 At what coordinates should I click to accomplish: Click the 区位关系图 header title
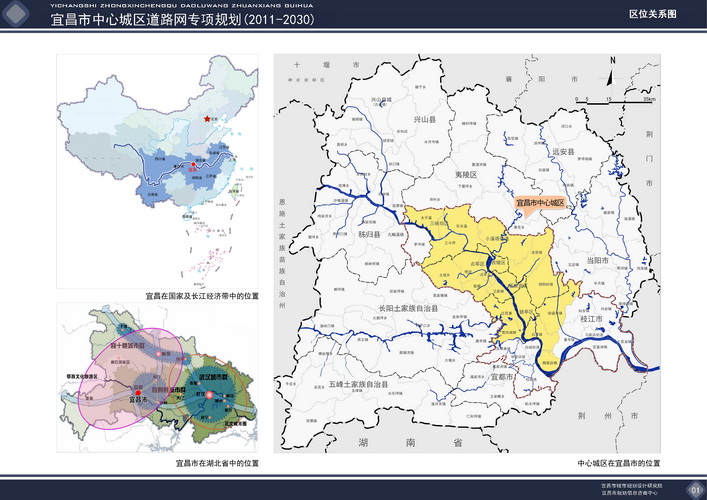point(652,16)
